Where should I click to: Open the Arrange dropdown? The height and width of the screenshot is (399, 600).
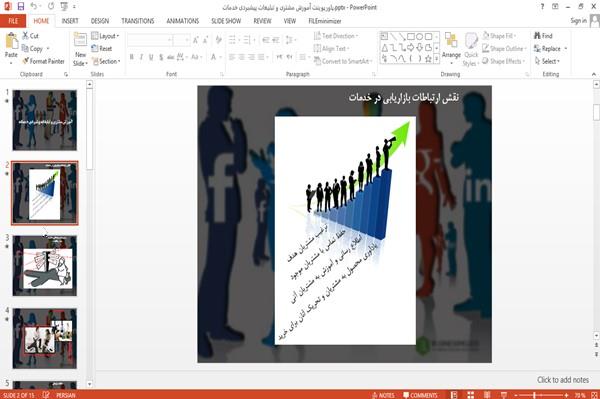[x=451, y=47]
